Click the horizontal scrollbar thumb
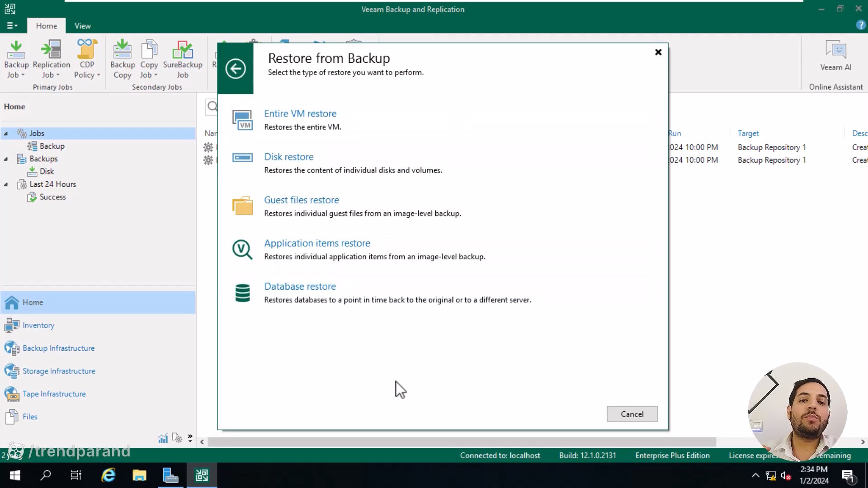This screenshot has height=488, width=868. [462, 442]
